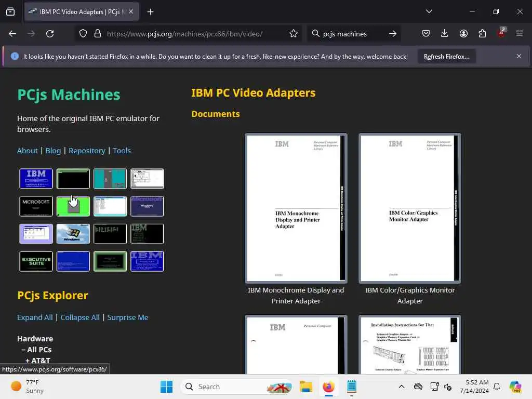Viewport: 532px width, 399px height.
Task: Select the IBM PC Video Adapters tab
Action: [x=82, y=11]
